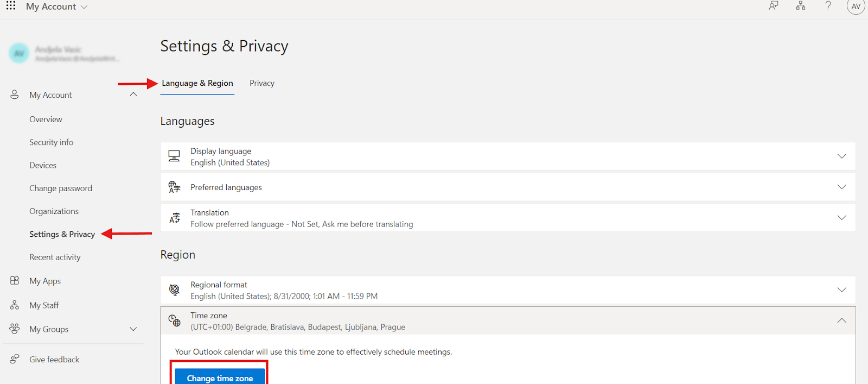This screenshot has height=384, width=868.
Task: Expand the My Groups sidebar section
Action: click(x=133, y=329)
